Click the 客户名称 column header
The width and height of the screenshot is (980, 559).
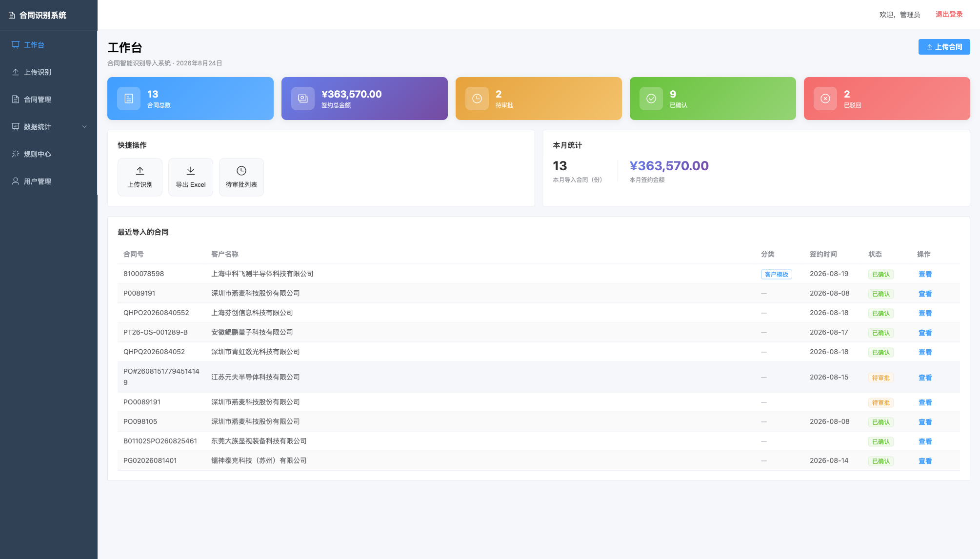click(225, 254)
